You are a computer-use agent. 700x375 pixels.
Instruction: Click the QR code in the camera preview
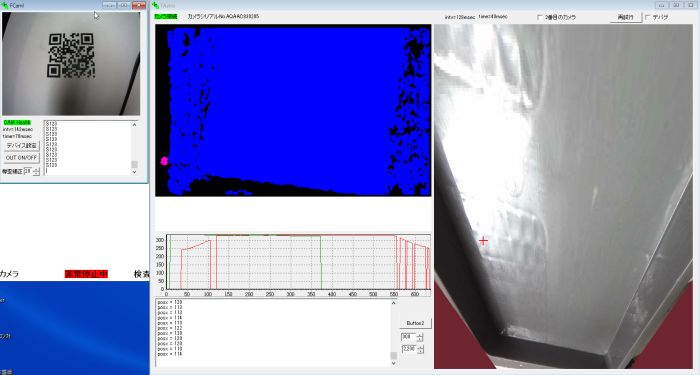(71, 55)
